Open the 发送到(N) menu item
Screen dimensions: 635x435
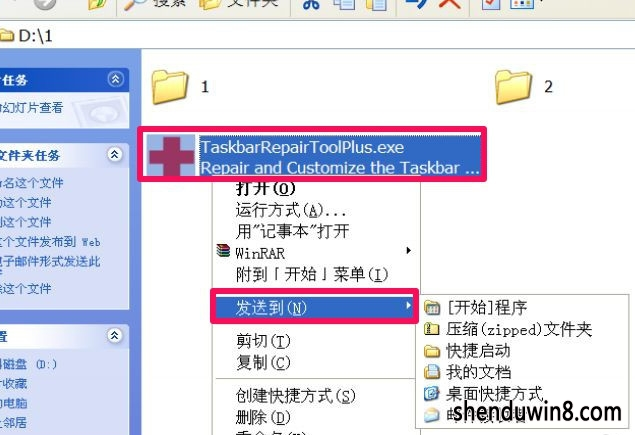[314, 307]
